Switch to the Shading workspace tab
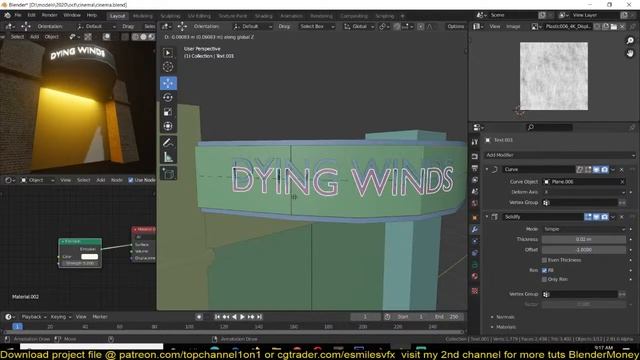This screenshot has height=360, width=640. [263, 16]
